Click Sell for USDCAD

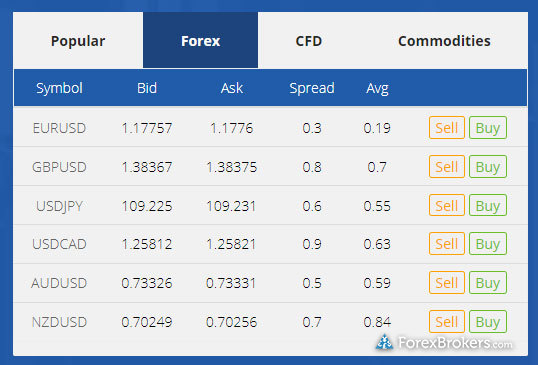tap(447, 244)
